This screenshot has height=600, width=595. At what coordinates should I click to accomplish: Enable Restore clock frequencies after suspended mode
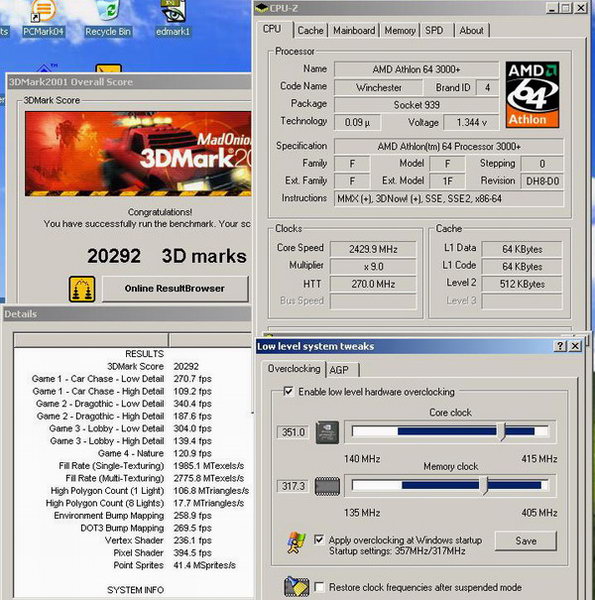319,587
